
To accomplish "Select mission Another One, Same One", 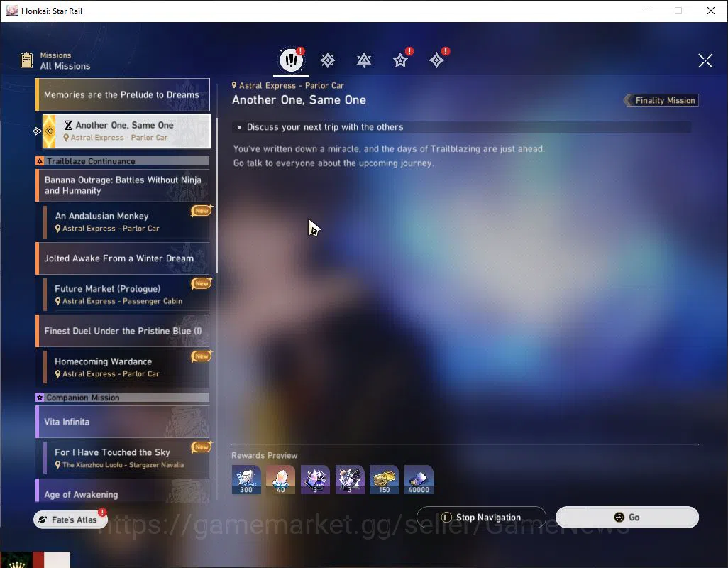I will 126,131.
